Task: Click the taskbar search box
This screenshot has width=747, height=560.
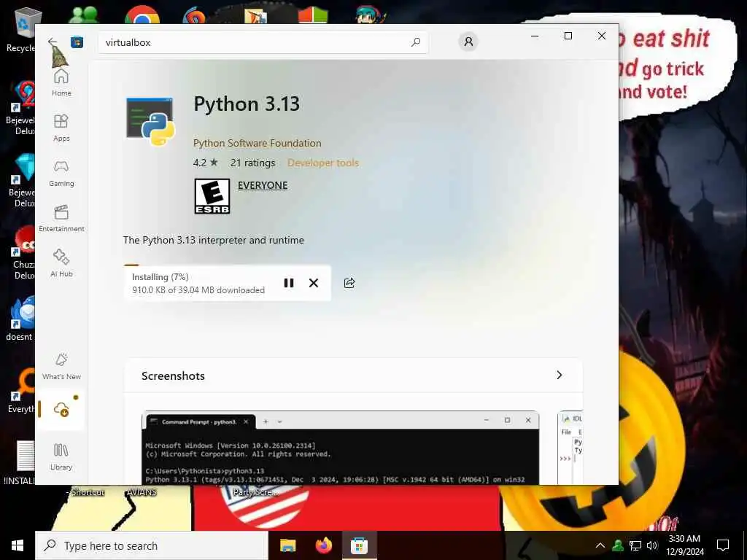Action: click(x=152, y=545)
